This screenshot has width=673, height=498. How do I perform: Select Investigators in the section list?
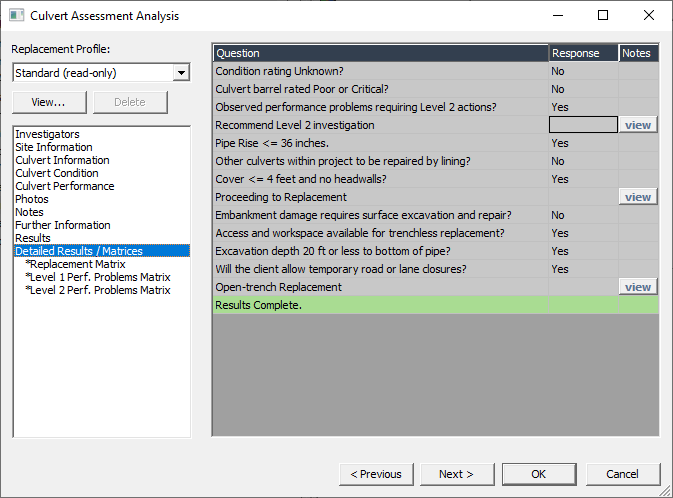(x=47, y=134)
